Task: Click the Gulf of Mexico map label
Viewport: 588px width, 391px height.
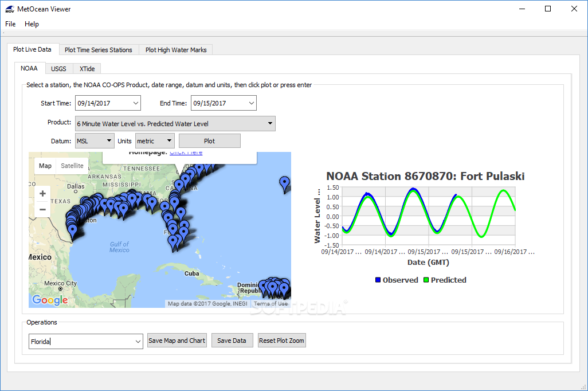Action: click(x=119, y=247)
